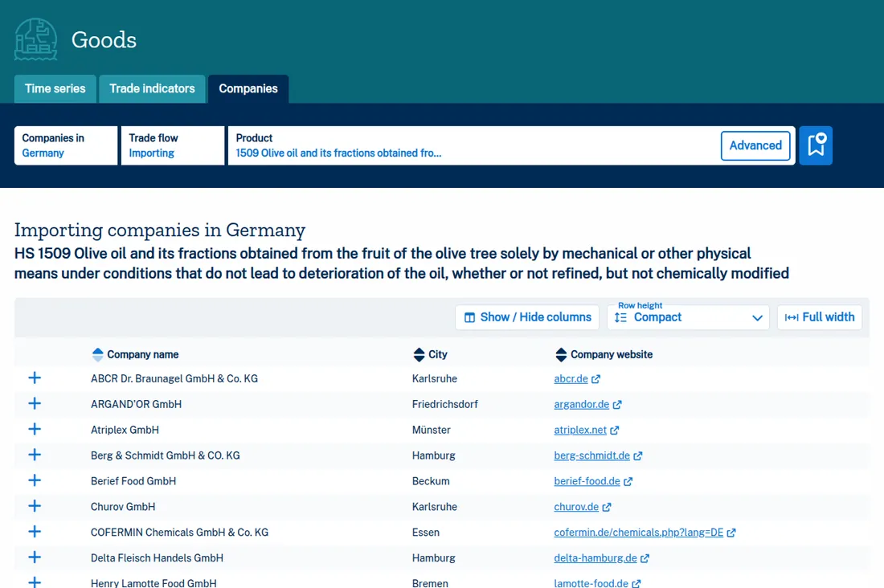Open external link icon beside cofermin.de link
884x588 pixels.
(731, 533)
